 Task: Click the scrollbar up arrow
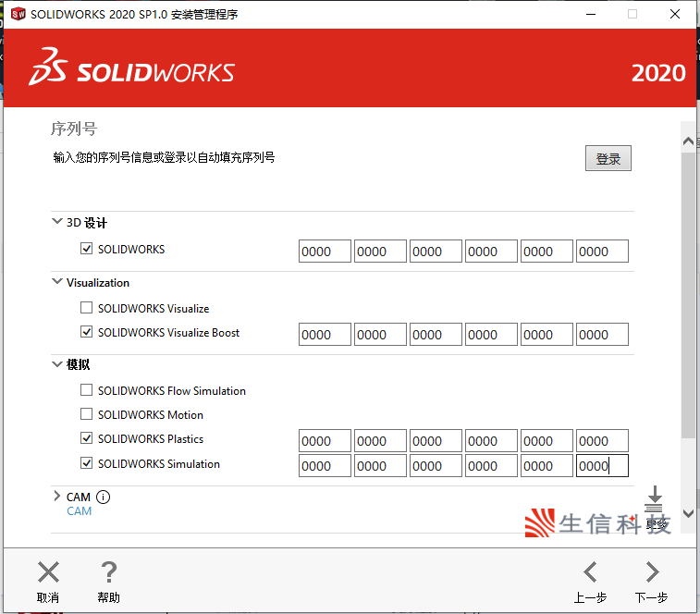(688, 141)
